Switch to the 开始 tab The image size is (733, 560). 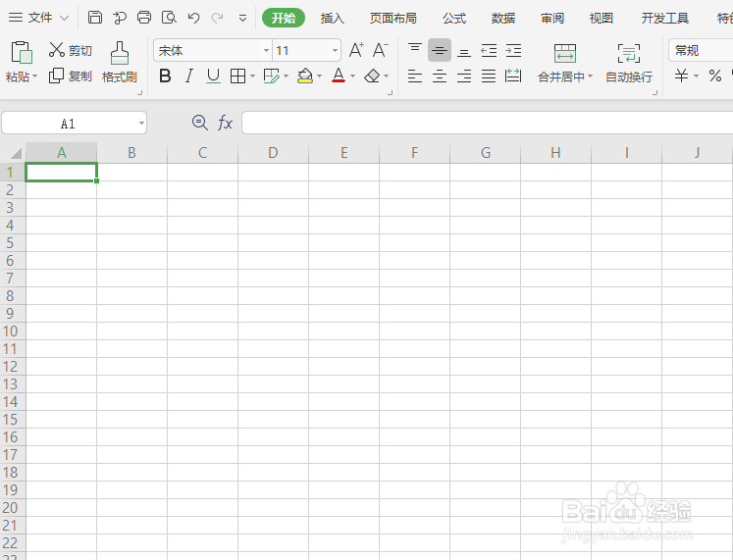284,19
